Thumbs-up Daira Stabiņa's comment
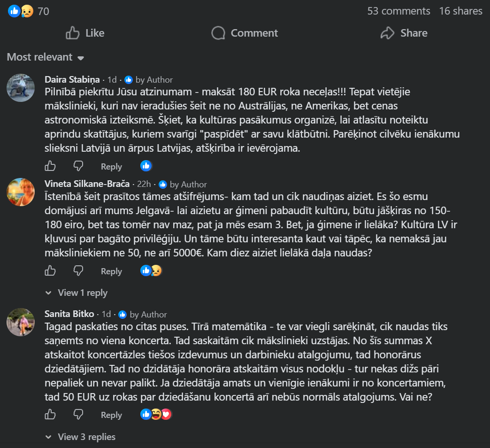The image size is (490, 448). 50,166
